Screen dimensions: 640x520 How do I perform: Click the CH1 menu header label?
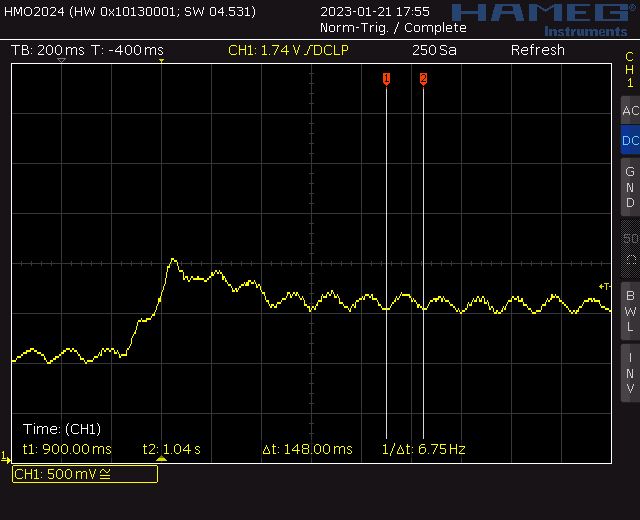(x=629, y=69)
